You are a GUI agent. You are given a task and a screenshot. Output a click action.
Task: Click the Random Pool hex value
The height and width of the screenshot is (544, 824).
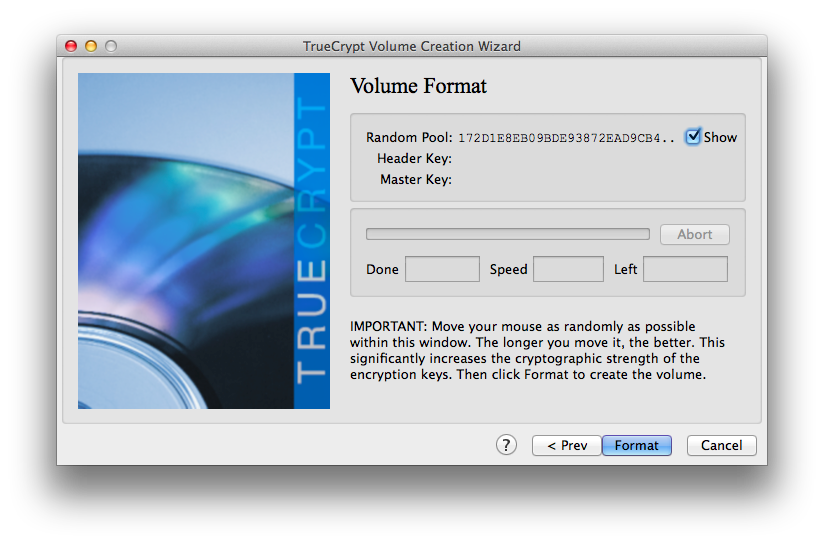pyautogui.click(x=566, y=138)
